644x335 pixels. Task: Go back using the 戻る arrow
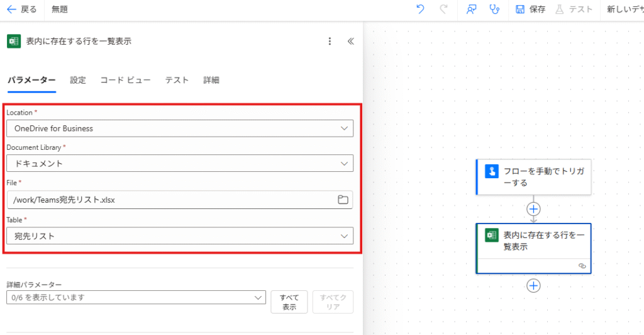point(22,9)
